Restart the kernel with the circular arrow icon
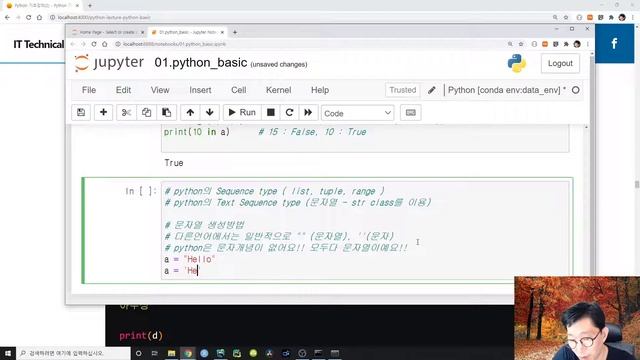 [x=289, y=113]
